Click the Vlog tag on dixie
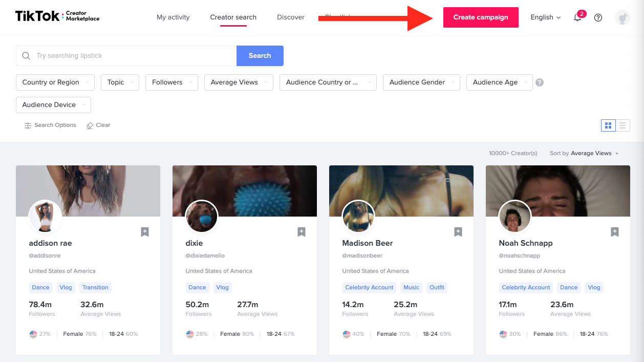This screenshot has height=362, width=644. pyautogui.click(x=223, y=288)
